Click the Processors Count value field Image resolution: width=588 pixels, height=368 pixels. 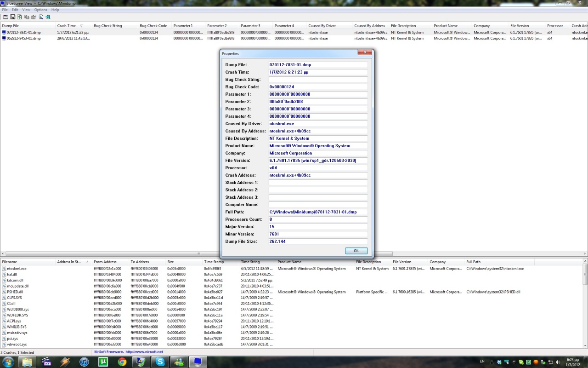click(x=318, y=219)
